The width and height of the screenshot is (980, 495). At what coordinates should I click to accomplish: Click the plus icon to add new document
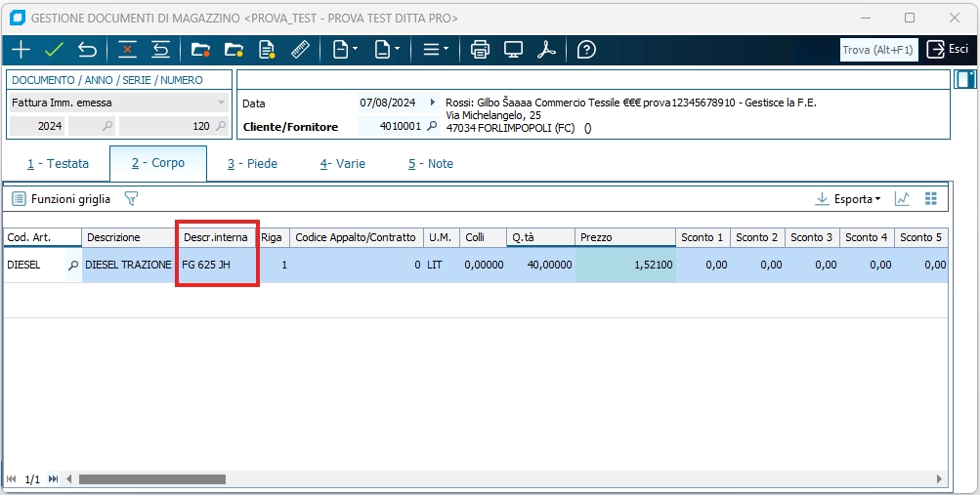(x=21, y=50)
